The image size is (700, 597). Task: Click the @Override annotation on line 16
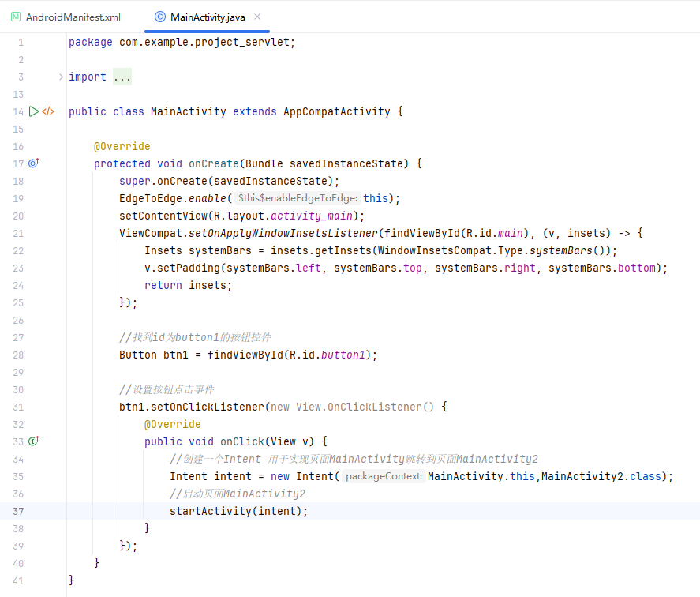[122, 146]
